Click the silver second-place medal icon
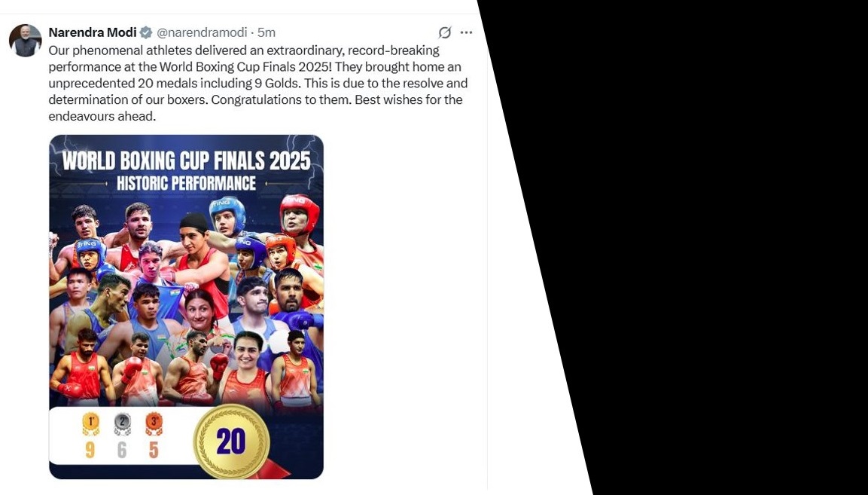The height and width of the screenshot is (495, 868). [122, 424]
